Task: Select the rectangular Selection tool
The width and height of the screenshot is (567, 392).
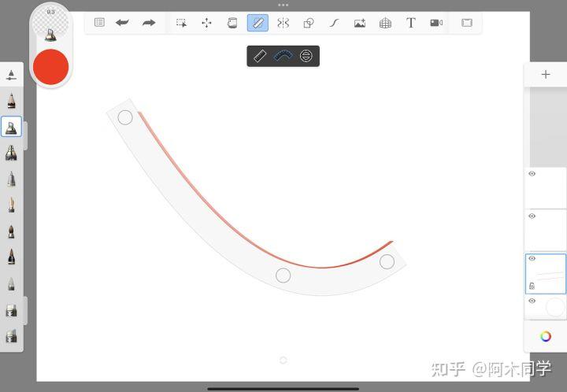Action: point(182,23)
